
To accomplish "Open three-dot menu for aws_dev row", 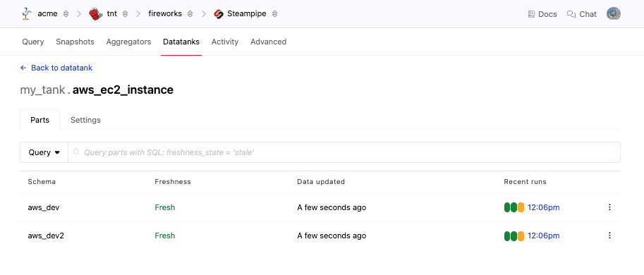I will tap(609, 207).
